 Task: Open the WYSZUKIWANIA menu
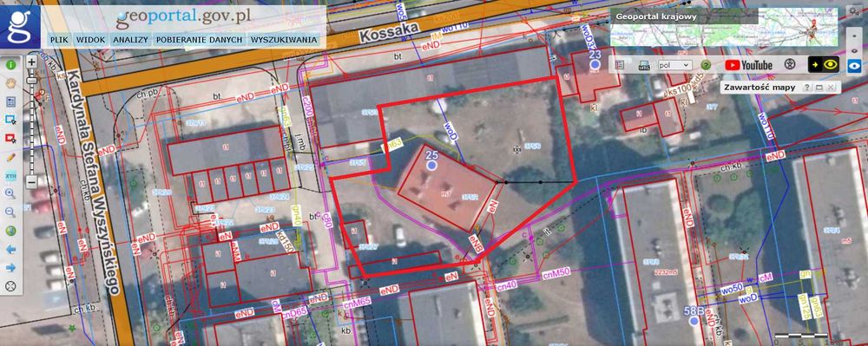click(x=284, y=40)
